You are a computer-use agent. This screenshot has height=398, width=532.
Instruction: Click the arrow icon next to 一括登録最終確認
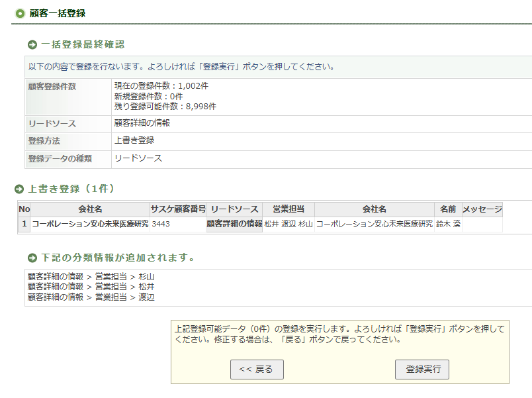click(32, 45)
